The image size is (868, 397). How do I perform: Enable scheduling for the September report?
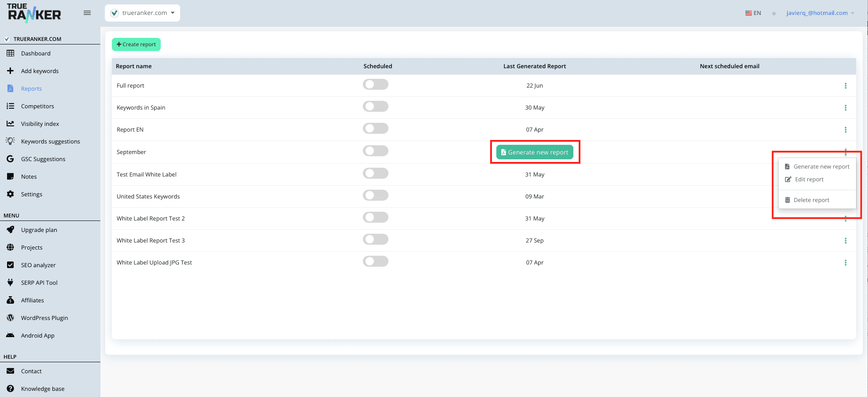coord(376,151)
